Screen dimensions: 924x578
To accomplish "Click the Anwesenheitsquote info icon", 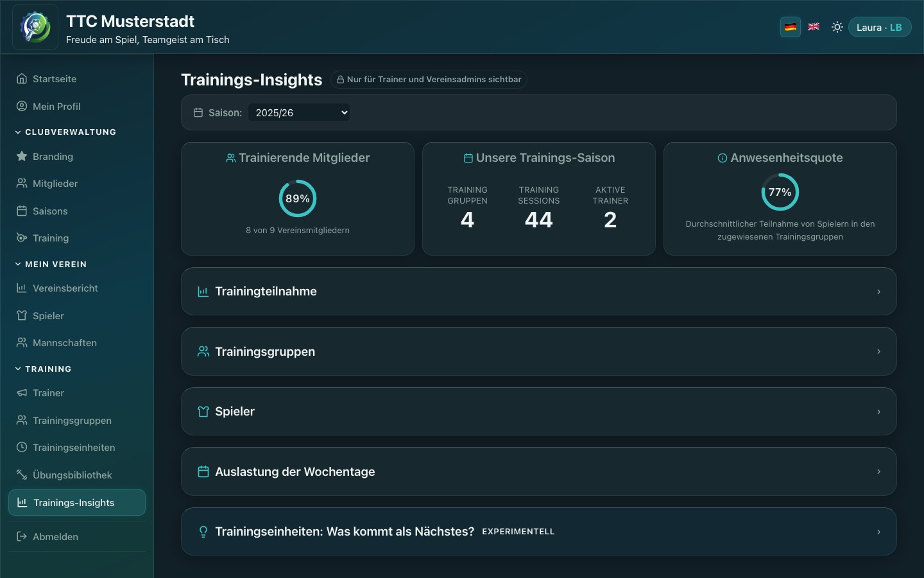I will pyautogui.click(x=723, y=158).
